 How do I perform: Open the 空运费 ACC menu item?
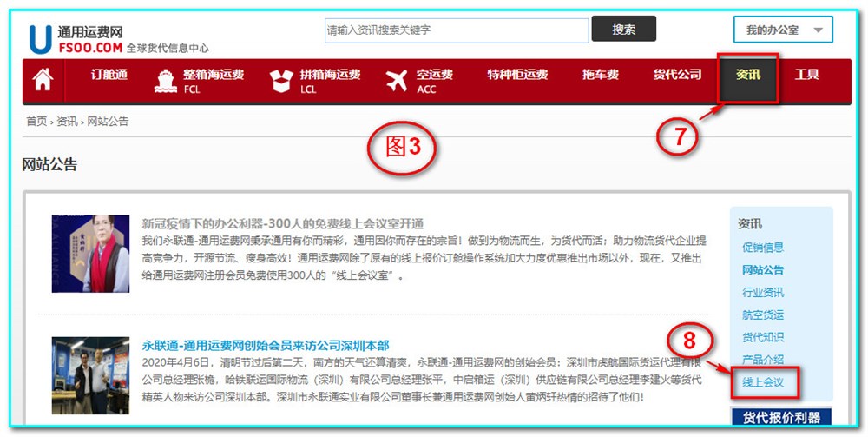pos(435,81)
